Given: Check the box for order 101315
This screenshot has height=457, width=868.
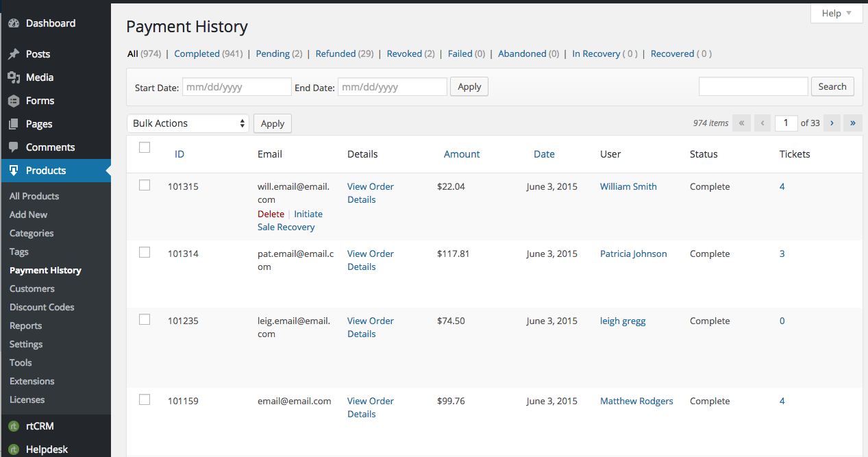Looking at the screenshot, I should [x=145, y=185].
